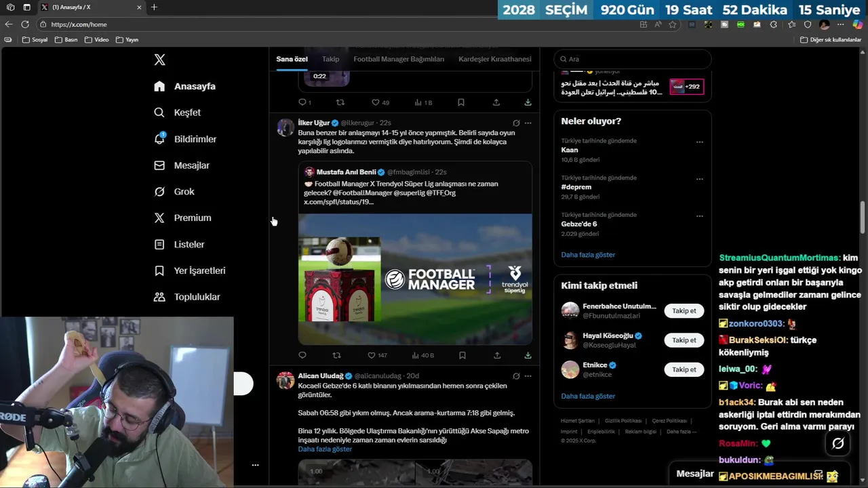Viewport: 868px width, 488px height.
Task: Open more options on Alican Uludağ's post
Action: pyautogui.click(x=528, y=376)
